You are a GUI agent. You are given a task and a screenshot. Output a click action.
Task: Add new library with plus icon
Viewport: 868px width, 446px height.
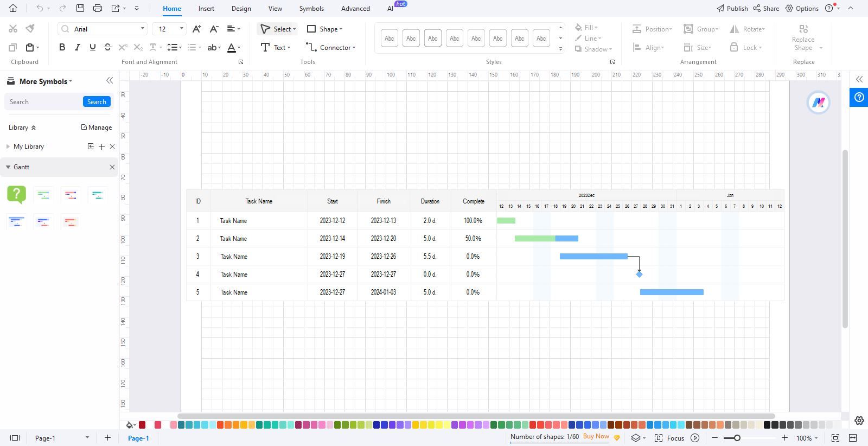(101, 146)
